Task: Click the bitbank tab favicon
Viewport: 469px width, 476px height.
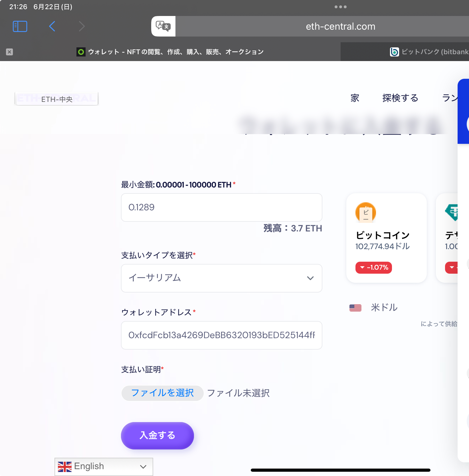Action: (394, 52)
